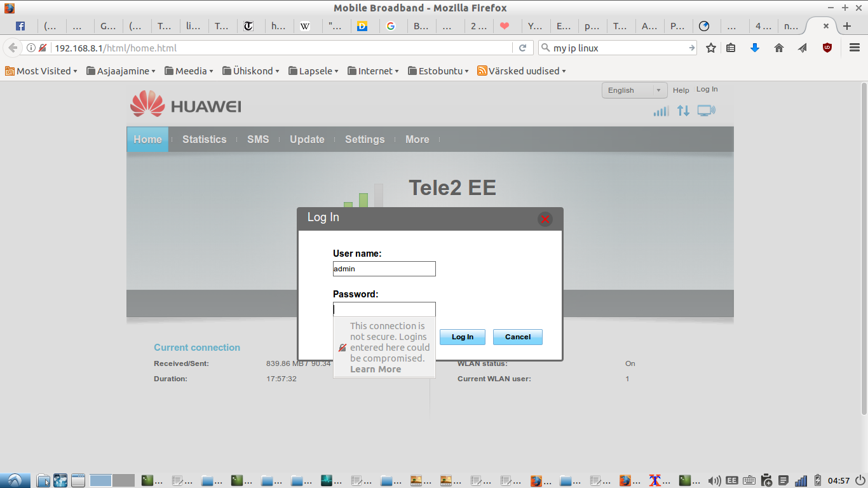868x488 pixels.
Task: Open the file manager launcher in the panel
Action: [x=43, y=480]
